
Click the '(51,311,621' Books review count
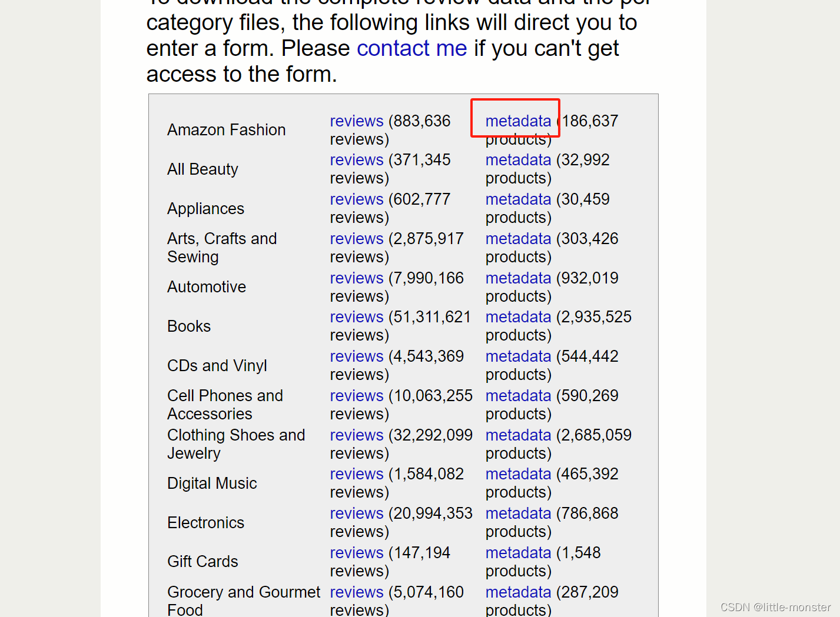(x=430, y=317)
